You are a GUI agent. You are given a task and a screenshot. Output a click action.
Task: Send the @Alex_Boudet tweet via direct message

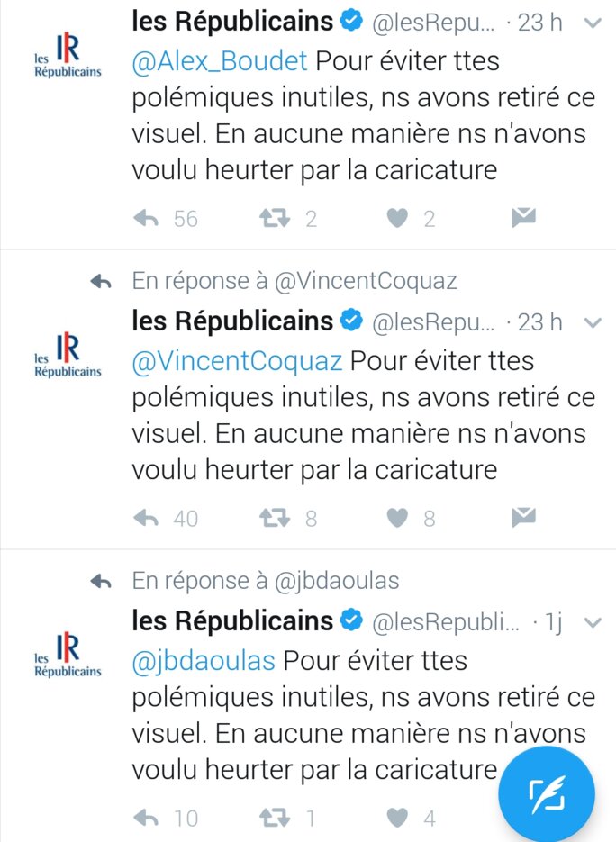(x=523, y=217)
